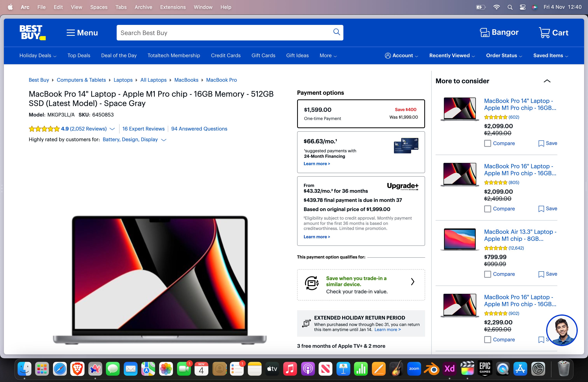Image resolution: width=588 pixels, height=382 pixels.
Task: Open Finder in the Dock
Action: coord(24,369)
